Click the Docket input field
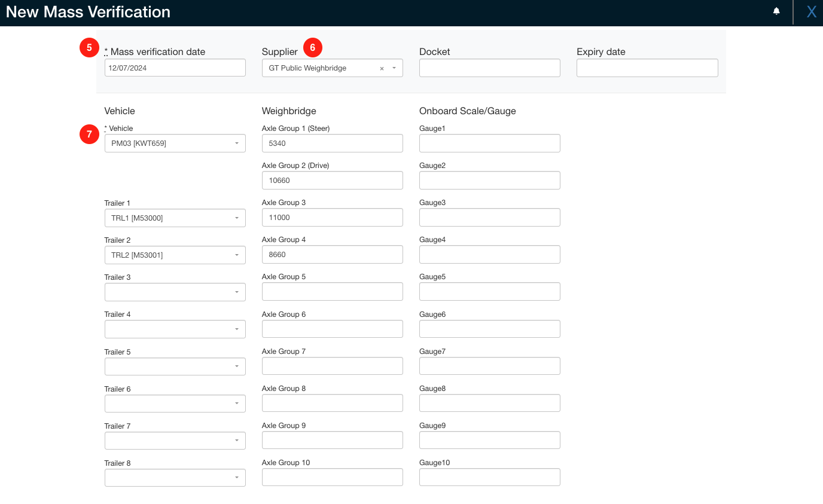 point(489,68)
